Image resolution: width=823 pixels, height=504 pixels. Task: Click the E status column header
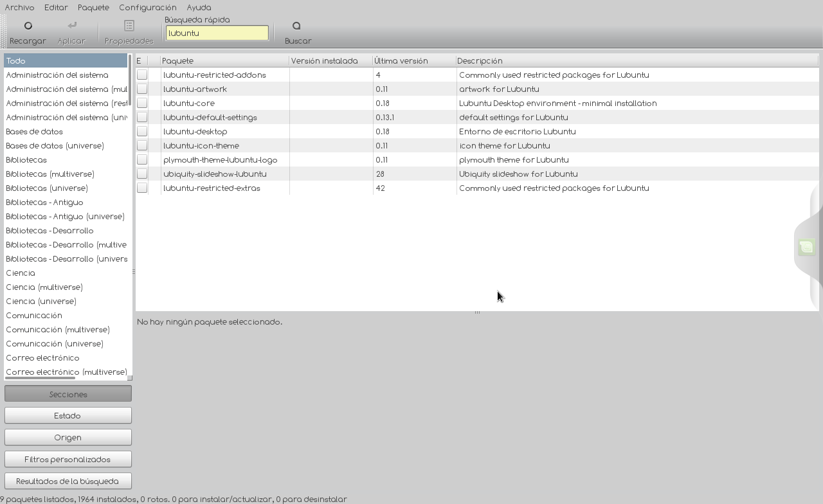(x=141, y=60)
